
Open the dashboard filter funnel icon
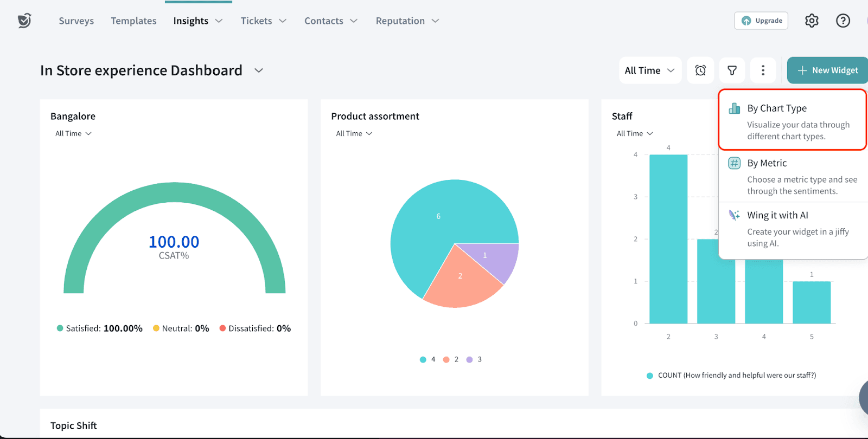pyautogui.click(x=732, y=70)
